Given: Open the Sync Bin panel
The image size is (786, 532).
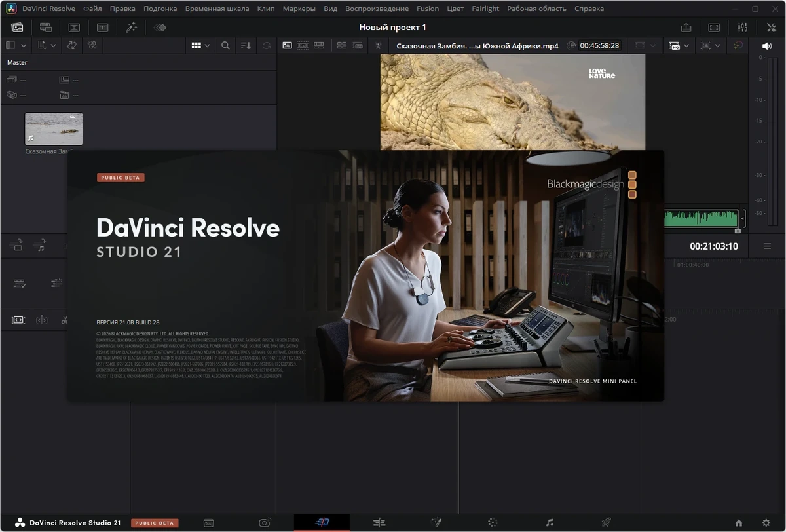Looking at the screenshot, I should pyautogui.click(x=46, y=28).
